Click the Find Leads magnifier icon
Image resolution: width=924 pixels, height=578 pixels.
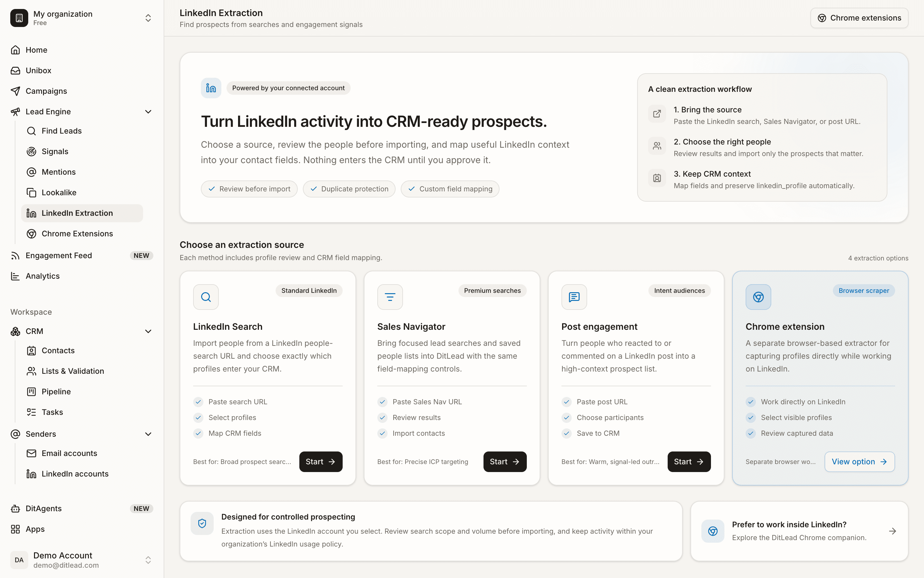click(31, 131)
